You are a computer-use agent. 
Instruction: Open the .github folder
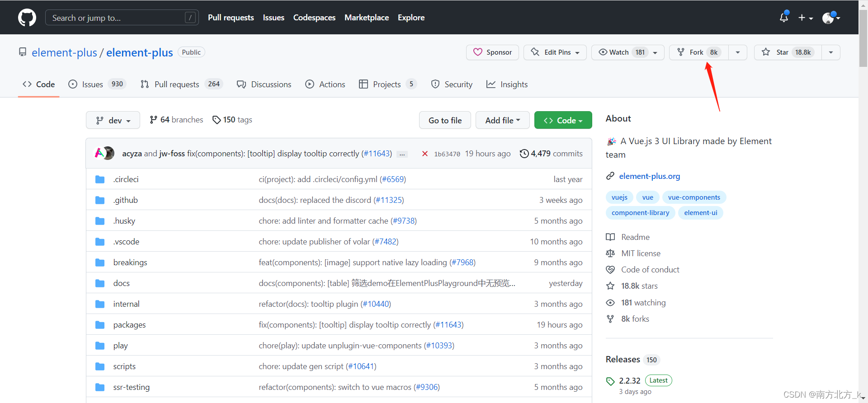click(126, 200)
